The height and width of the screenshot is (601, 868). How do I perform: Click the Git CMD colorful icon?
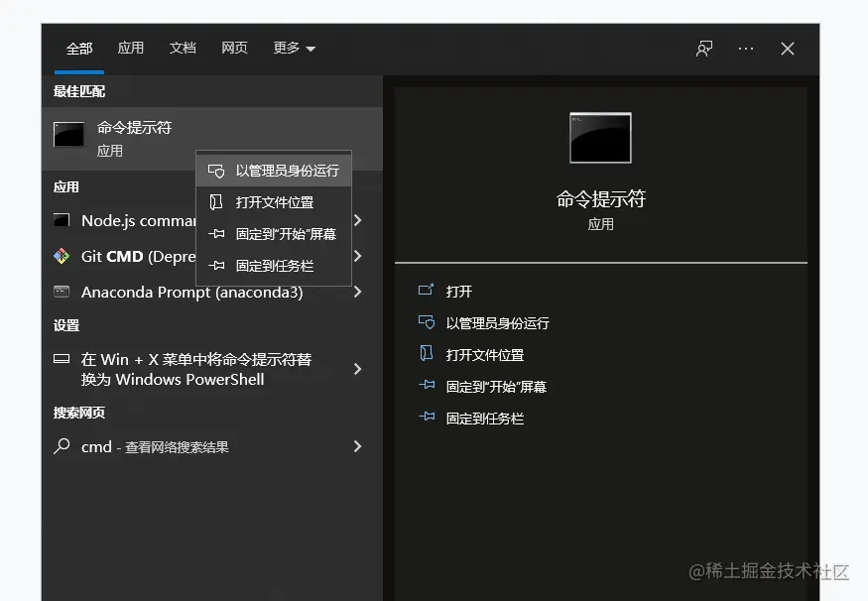pyautogui.click(x=62, y=256)
